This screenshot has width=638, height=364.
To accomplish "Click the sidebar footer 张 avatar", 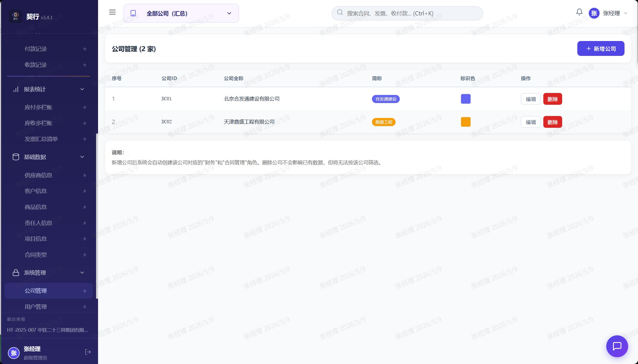I will pos(14,353).
